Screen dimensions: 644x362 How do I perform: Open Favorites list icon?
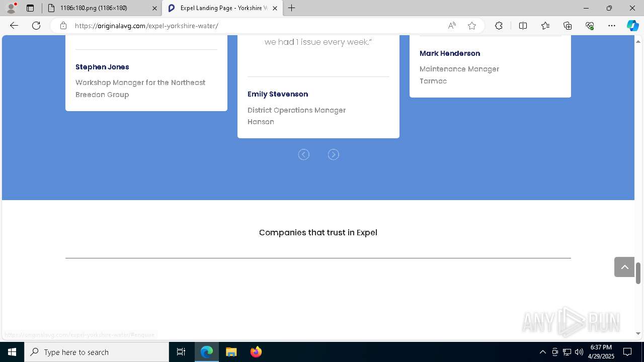(x=545, y=26)
